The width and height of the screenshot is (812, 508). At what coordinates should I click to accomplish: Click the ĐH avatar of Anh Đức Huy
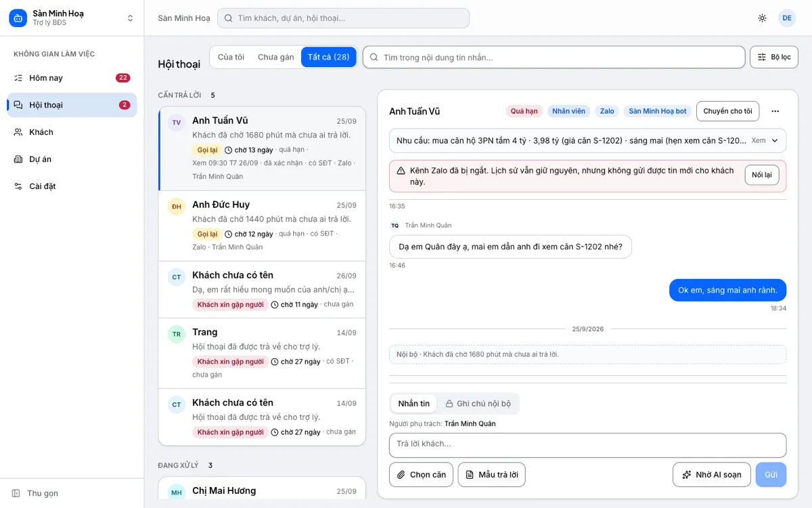tap(177, 207)
